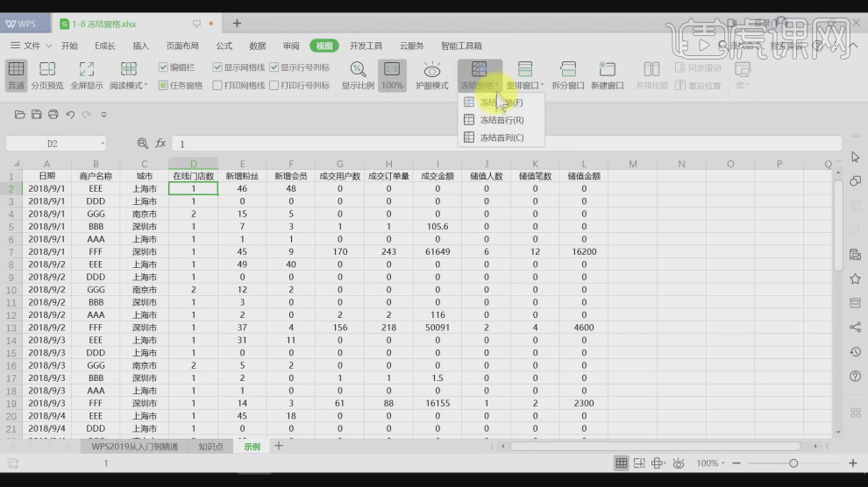The width and height of the screenshot is (868, 487).
Task: Click the eye protection icon in the status bar
Action: pos(678,463)
